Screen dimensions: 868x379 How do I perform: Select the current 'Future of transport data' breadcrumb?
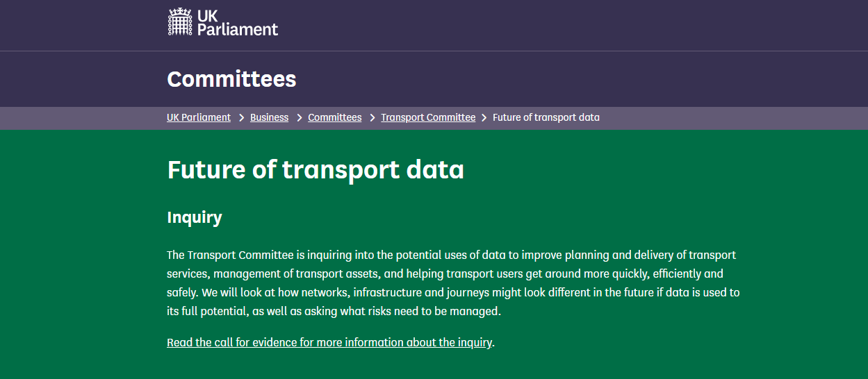[x=546, y=117]
